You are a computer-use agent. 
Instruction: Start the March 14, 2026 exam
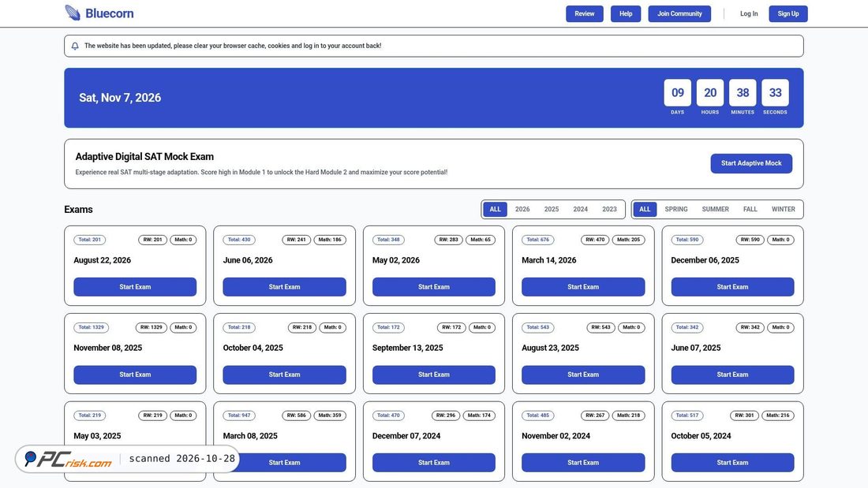pyautogui.click(x=583, y=287)
